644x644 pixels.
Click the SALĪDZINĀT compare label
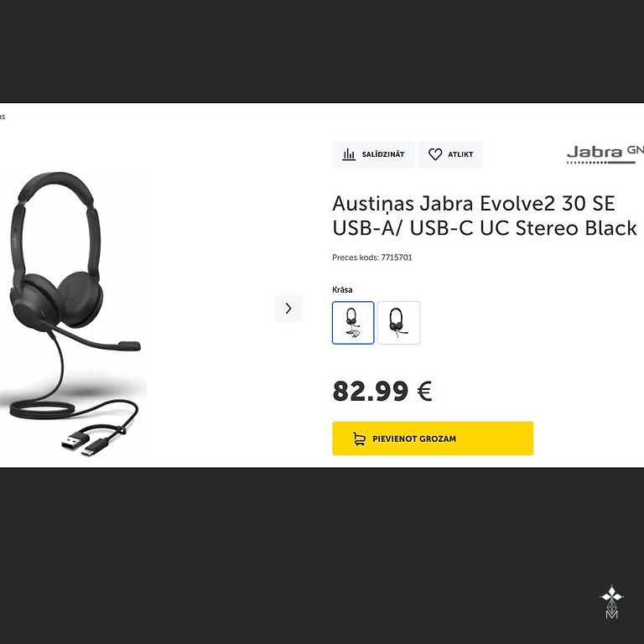(382, 154)
